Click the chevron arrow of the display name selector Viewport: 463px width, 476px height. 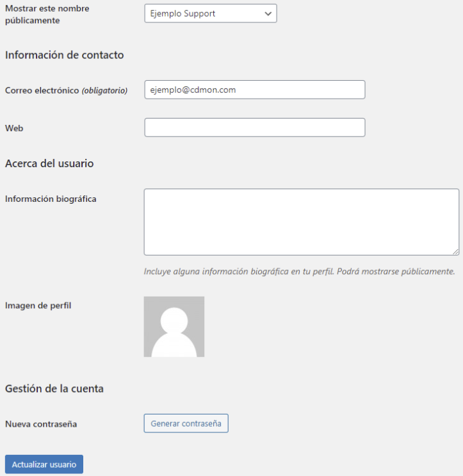268,13
